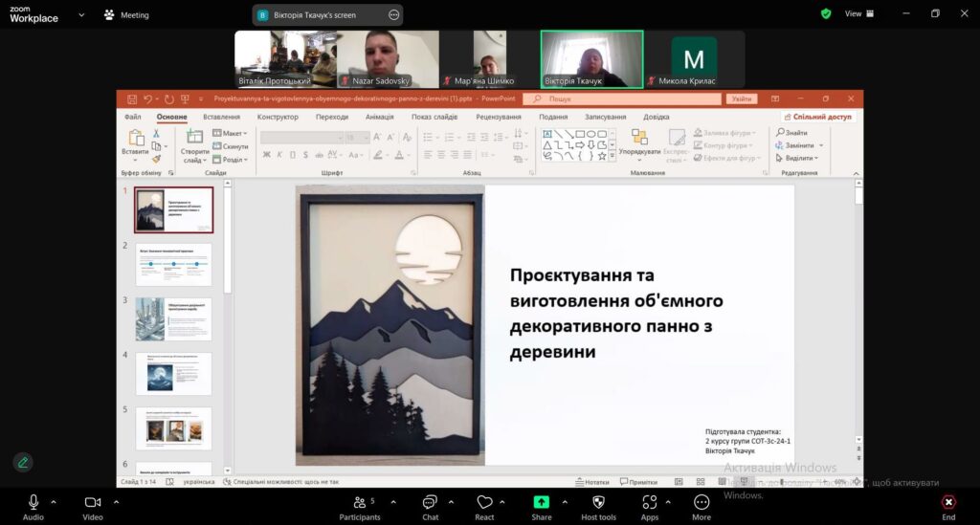
Task: Open the Zoom Apps icon
Action: [650, 503]
